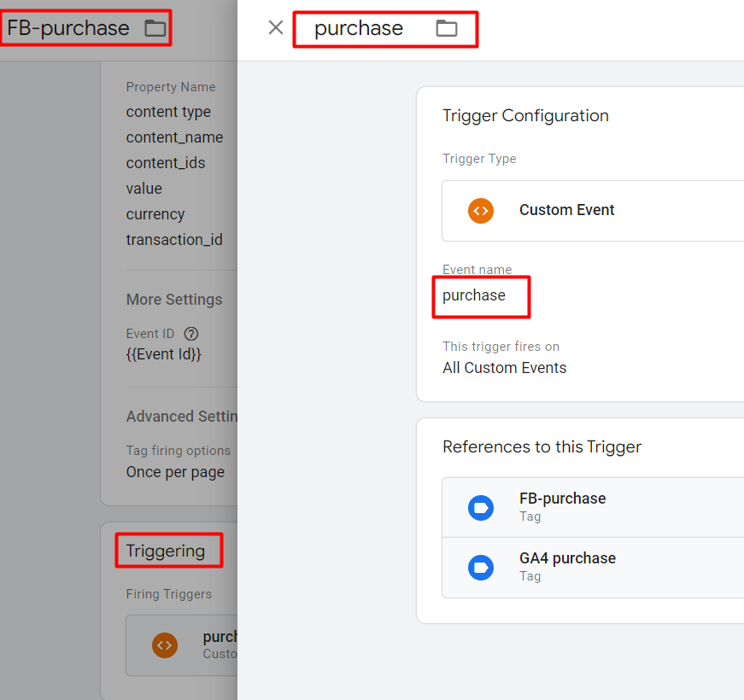Open the FB-purchase tag reference text
The image size is (744, 700).
pos(562,499)
